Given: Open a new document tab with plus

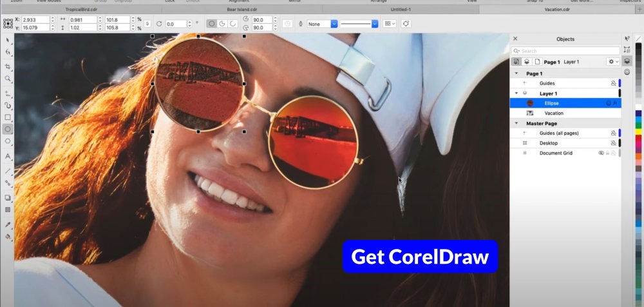Looking at the screenshot, I should point(639,9).
